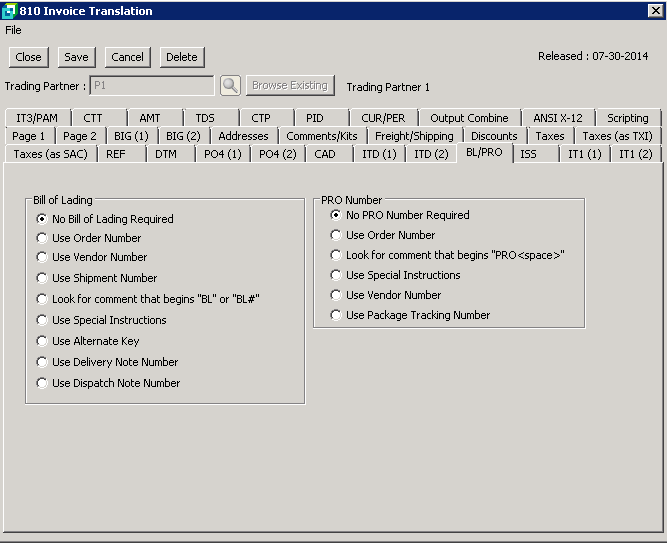Viewport: 667px width, 543px height.
Task: Switch to the Output Combine tab
Action: point(469,118)
